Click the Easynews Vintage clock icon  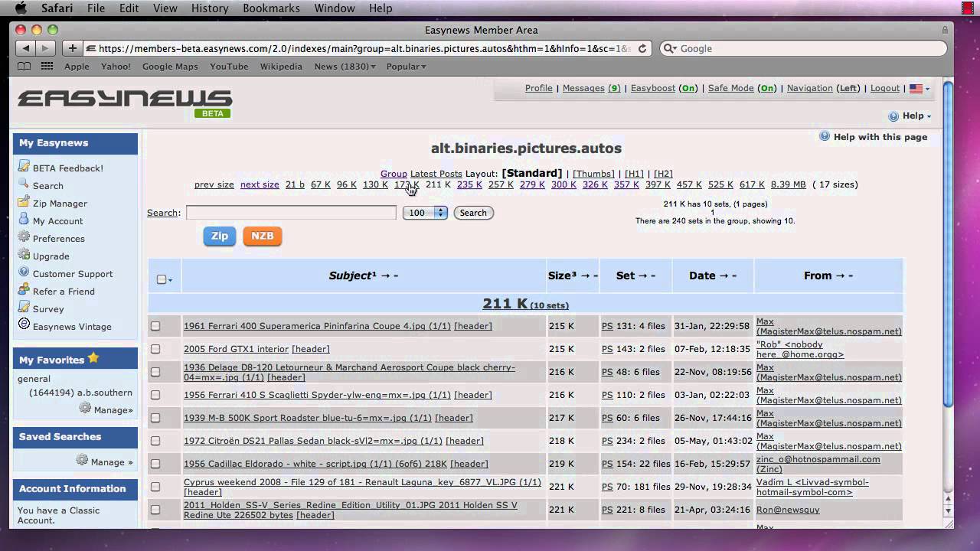[24, 325]
